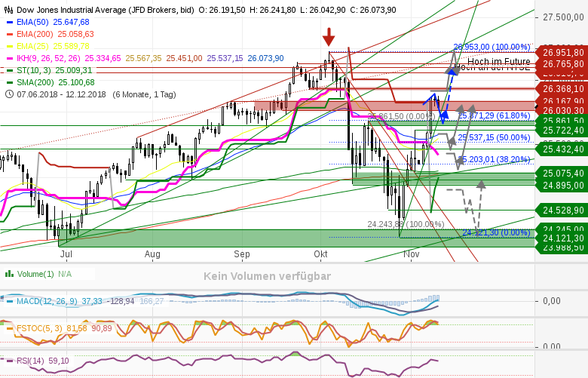The width and height of the screenshot is (588, 378).
Task: Click the EMA(200) value '25.058,63'
Action: click(x=75, y=34)
